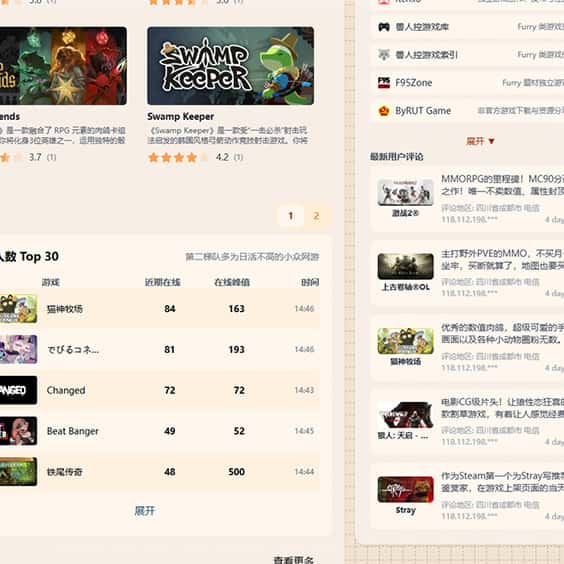Open the 上古卷轴OL review thumbnail
Screen dimensions: 564x564
(405, 266)
